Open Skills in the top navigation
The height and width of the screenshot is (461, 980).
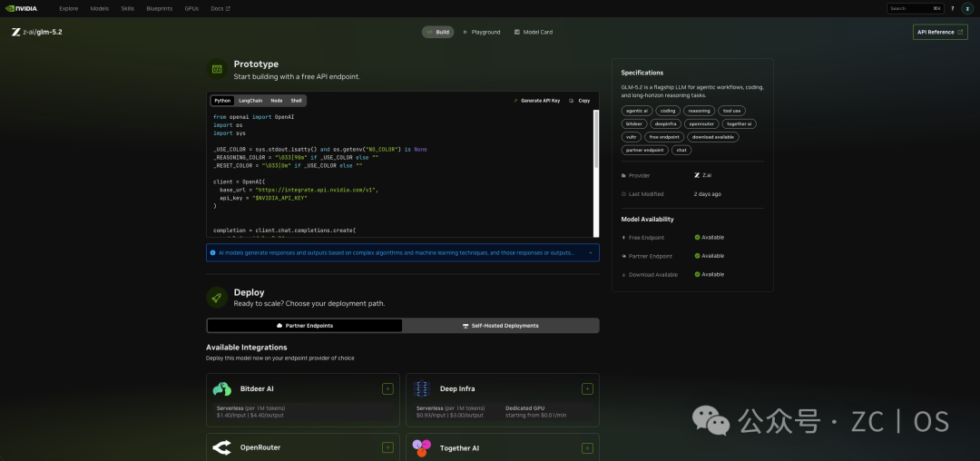(128, 9)
